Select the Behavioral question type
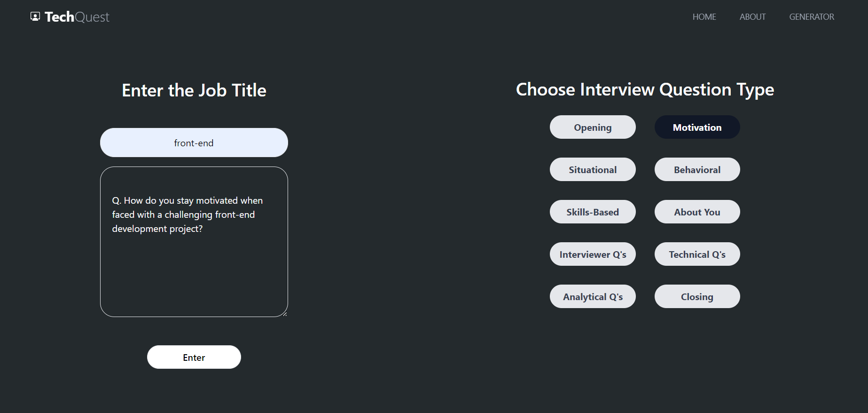Viewport: 868px width, 413px height. click(697, 170)
